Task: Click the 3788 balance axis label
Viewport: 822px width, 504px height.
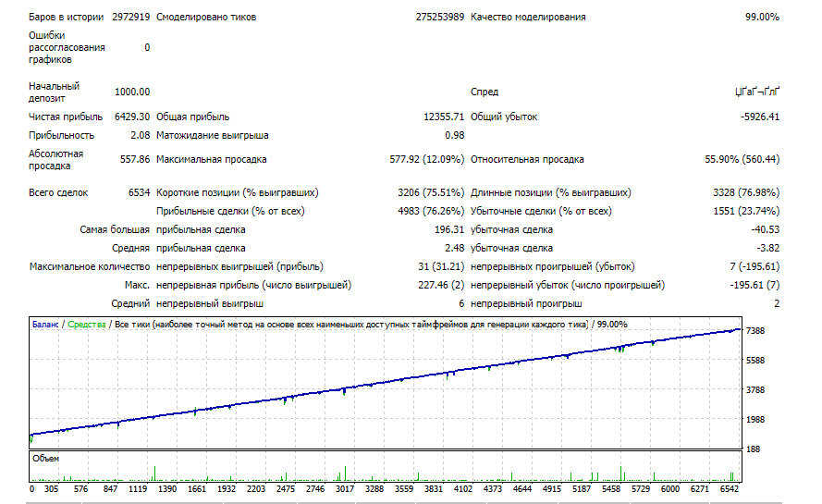Action: tap(755, 389)
